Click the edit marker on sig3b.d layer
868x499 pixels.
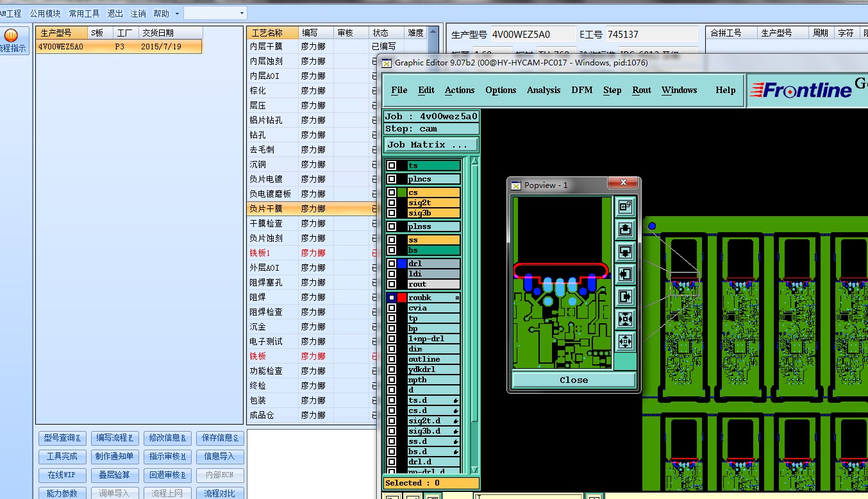coord(456,431)
